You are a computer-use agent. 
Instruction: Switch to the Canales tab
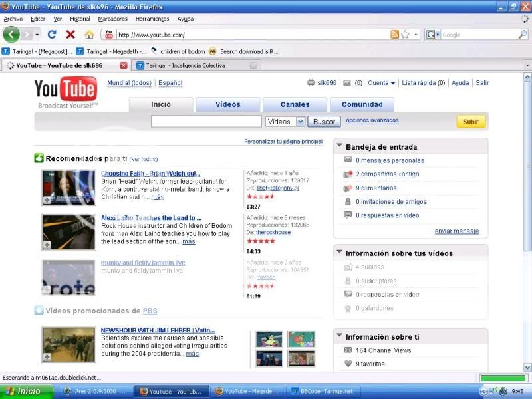295,104
